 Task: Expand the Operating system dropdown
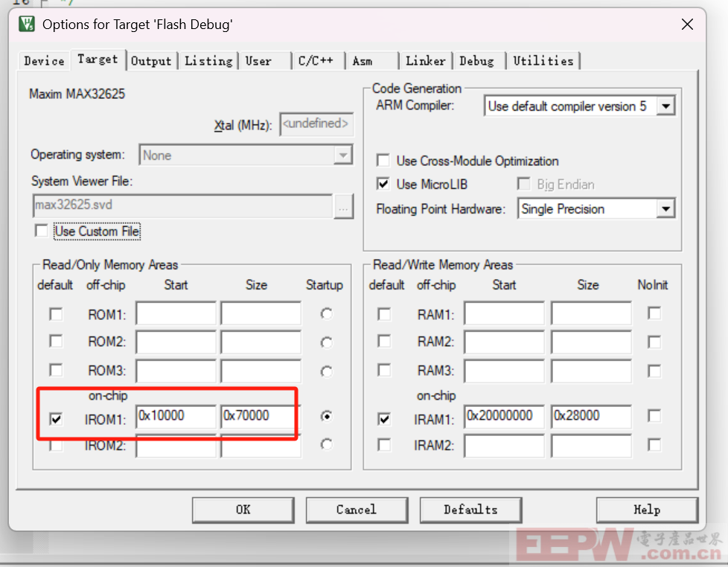(x=343, y=155)
